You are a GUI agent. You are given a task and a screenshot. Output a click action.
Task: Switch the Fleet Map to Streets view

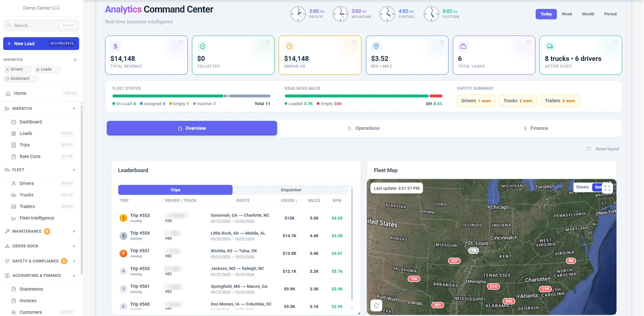point(582,187)
